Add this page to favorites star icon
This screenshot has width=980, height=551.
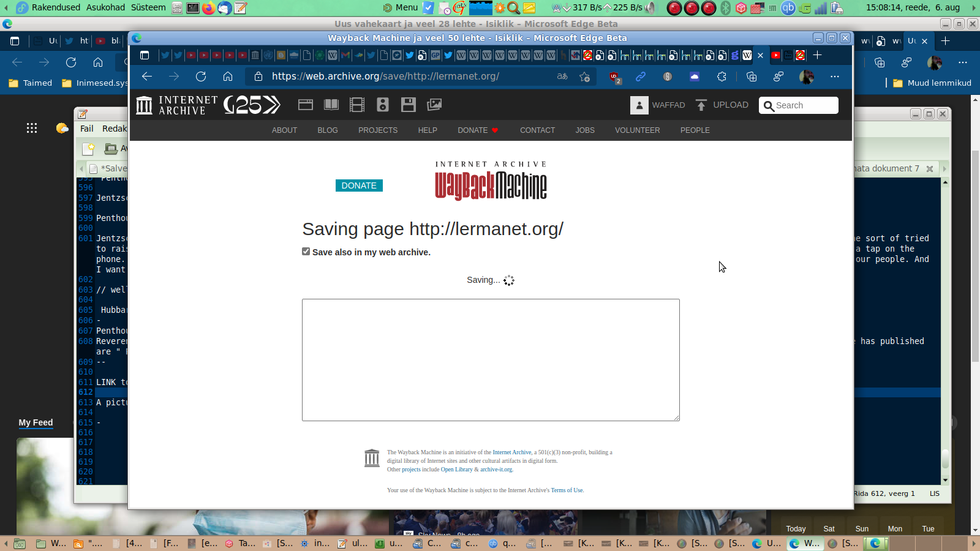point(585,77)
